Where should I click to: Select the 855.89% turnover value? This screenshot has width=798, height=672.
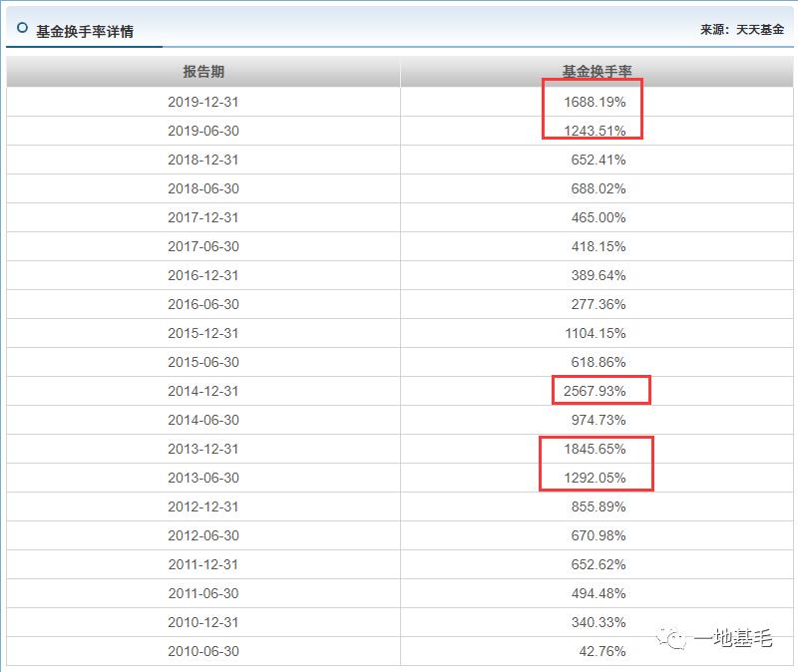point(598,506)
